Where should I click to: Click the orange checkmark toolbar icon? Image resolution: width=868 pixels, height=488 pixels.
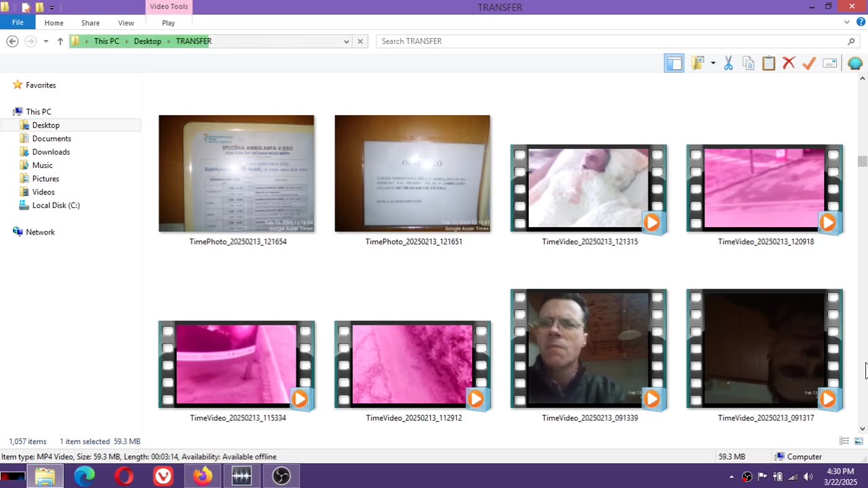coord(809,64)
